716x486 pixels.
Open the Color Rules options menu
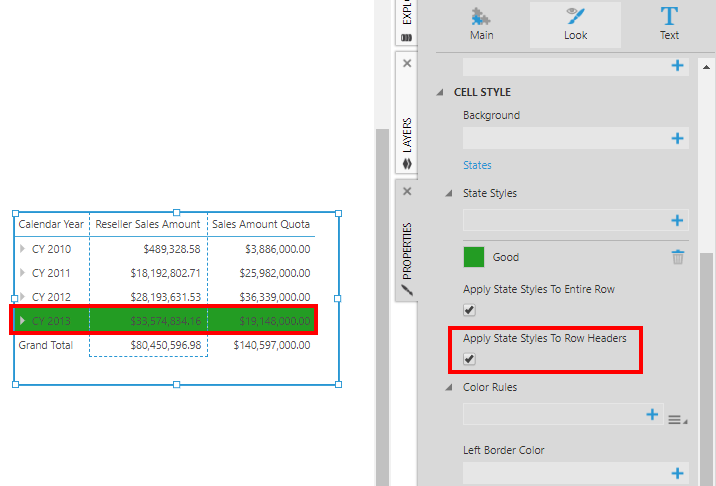click(677, 419)
